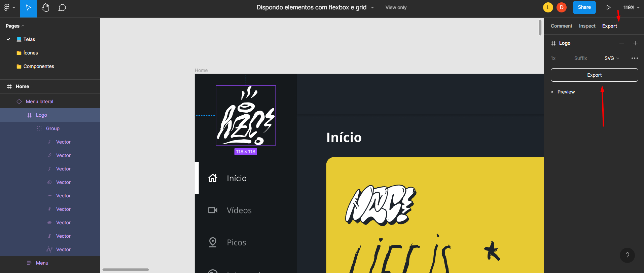Expand the Preview section
This screenshot has width=644, height=273.
click(552, 92)
